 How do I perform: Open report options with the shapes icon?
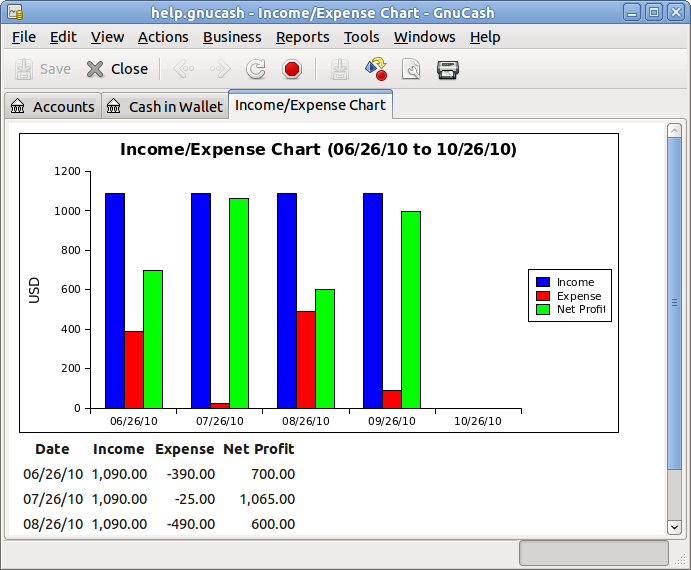pyautogui.click(x=376, y=69)
